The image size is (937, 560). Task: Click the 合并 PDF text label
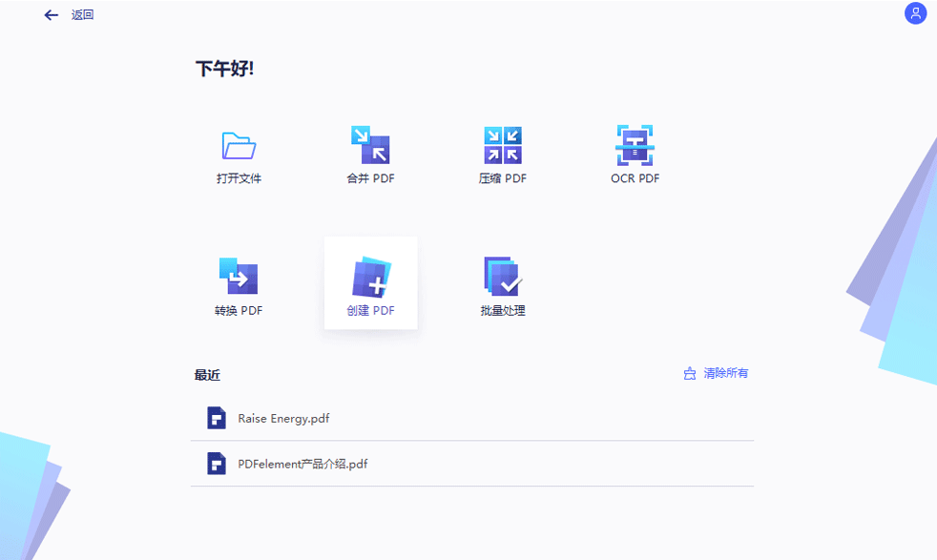[x=370, y=178]
